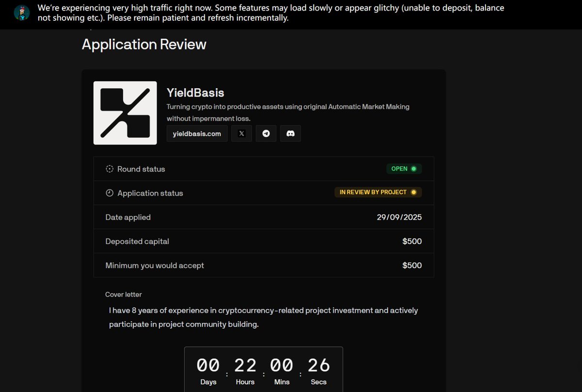Viewport: 582px width, 392px height.
Task: Click the Cover letter label
Action: (124, 295)
